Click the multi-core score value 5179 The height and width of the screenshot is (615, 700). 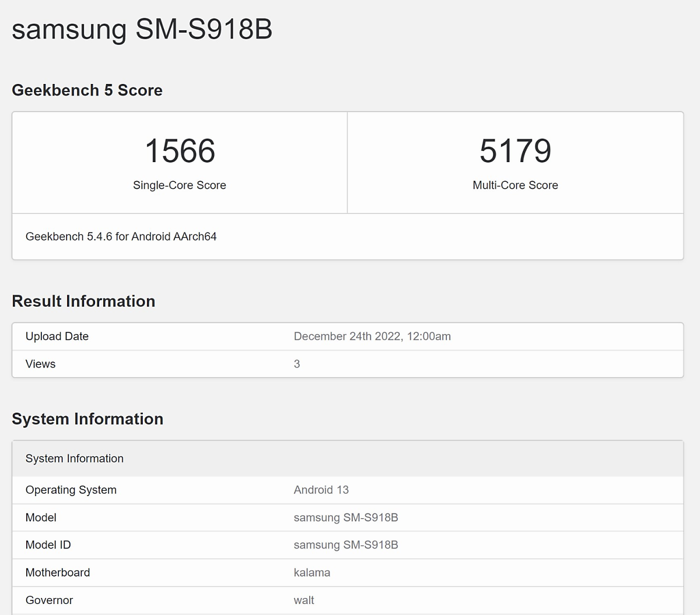click(x=515, y=151)
